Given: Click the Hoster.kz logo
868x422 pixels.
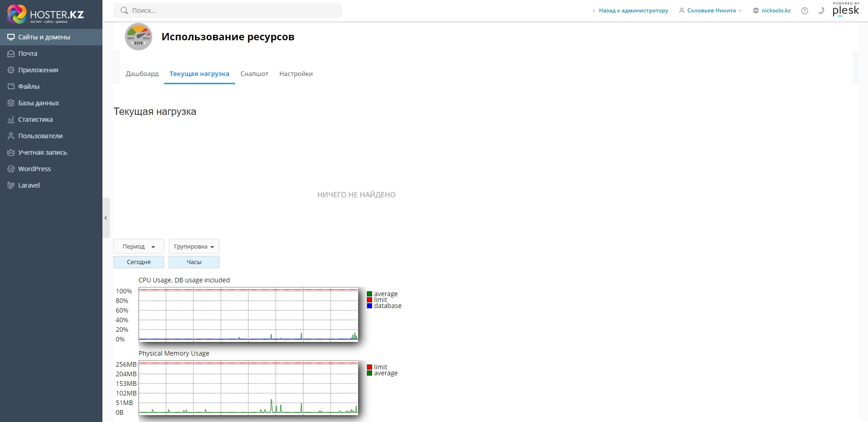Looking at the screenshot, I should pyautogui.click(x=46, y=14).
